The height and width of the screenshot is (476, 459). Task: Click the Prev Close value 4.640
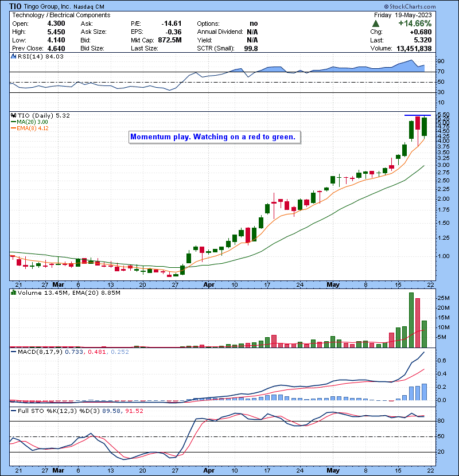[x=56, y=48]
